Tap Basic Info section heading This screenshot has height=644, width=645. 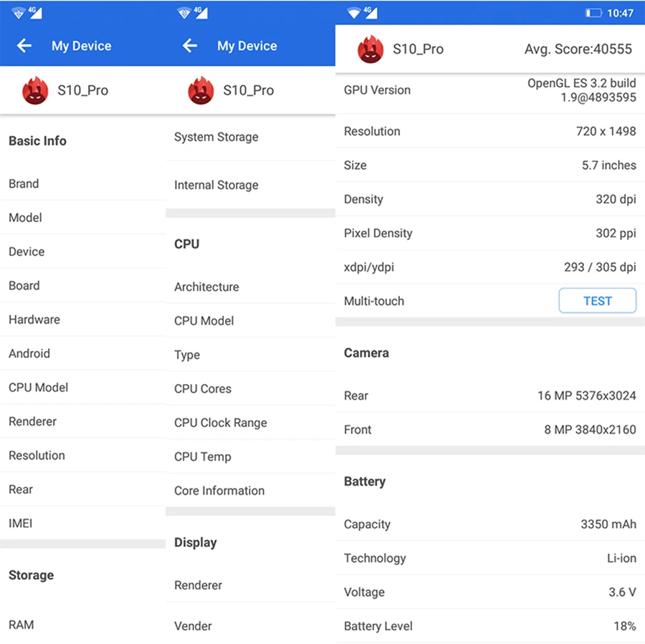pos(37,140)
